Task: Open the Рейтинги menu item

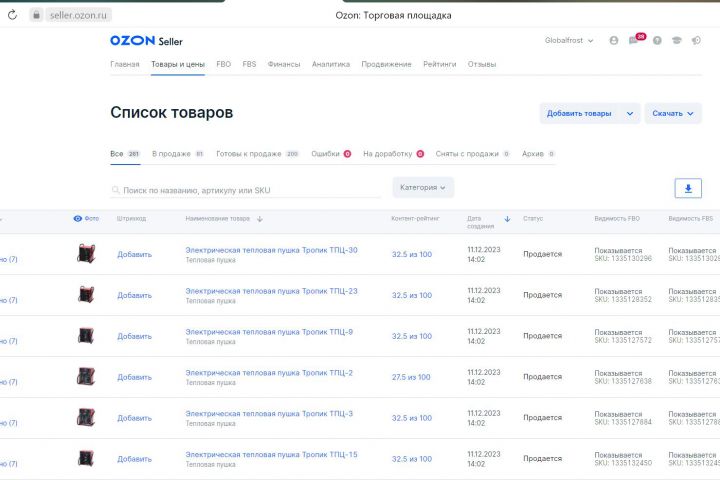Action: tap(439, 64)
